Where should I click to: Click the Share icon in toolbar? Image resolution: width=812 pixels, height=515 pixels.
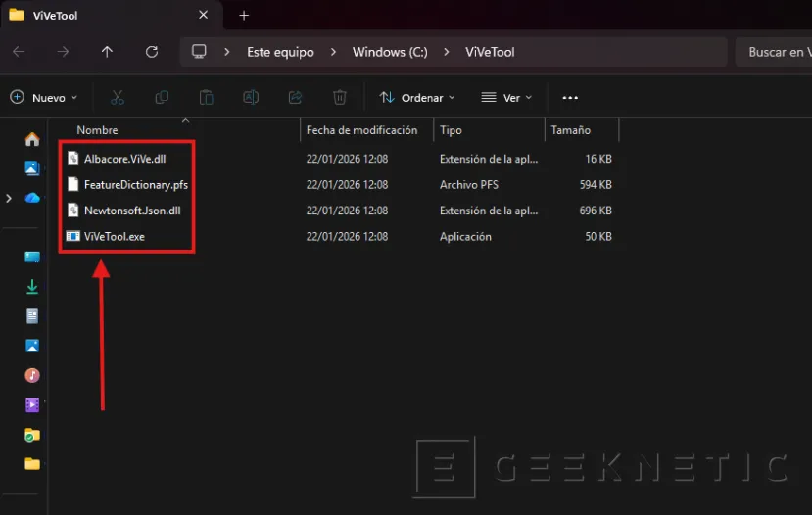(295, 97)
